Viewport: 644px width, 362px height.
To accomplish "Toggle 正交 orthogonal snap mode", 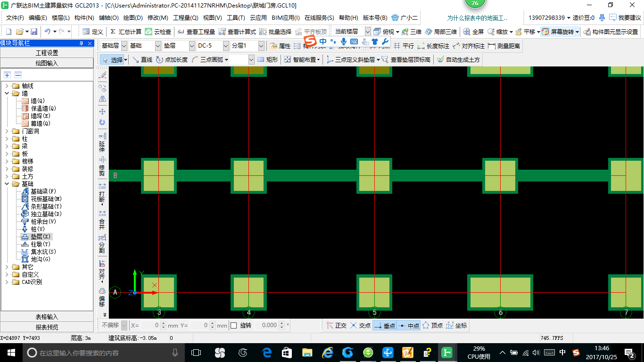I will (x=337, y=325).
